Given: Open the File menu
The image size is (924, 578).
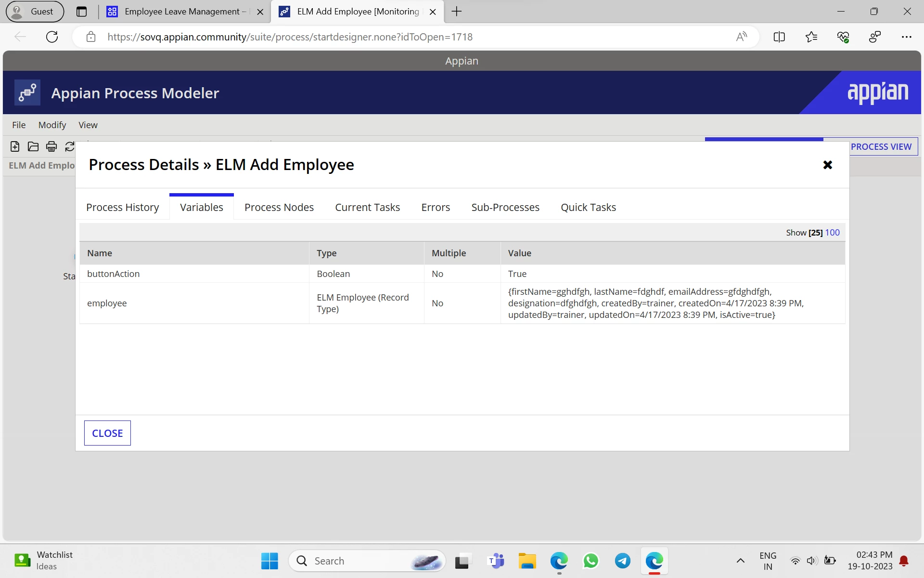Looking at the screenshot, I should click(19, 125).
